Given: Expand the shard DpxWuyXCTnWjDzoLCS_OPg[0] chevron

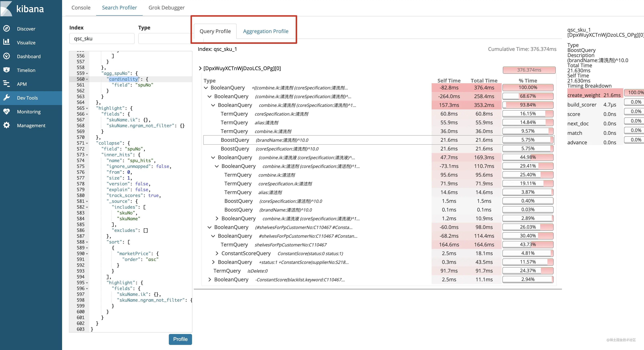Looking at the screenshot, I should (x=200, y=68).
